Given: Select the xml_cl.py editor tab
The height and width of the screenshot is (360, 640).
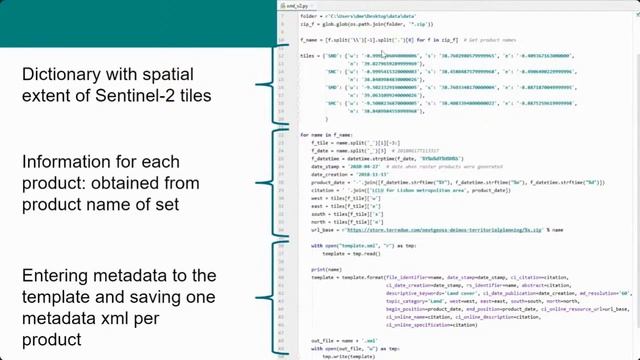Looking at the screenshot, I should click(296, 6).
